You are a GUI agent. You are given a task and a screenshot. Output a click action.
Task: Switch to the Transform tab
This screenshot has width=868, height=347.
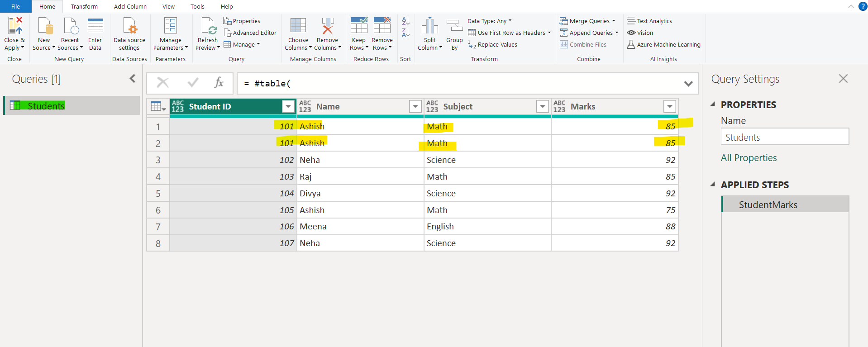[84, 6]
